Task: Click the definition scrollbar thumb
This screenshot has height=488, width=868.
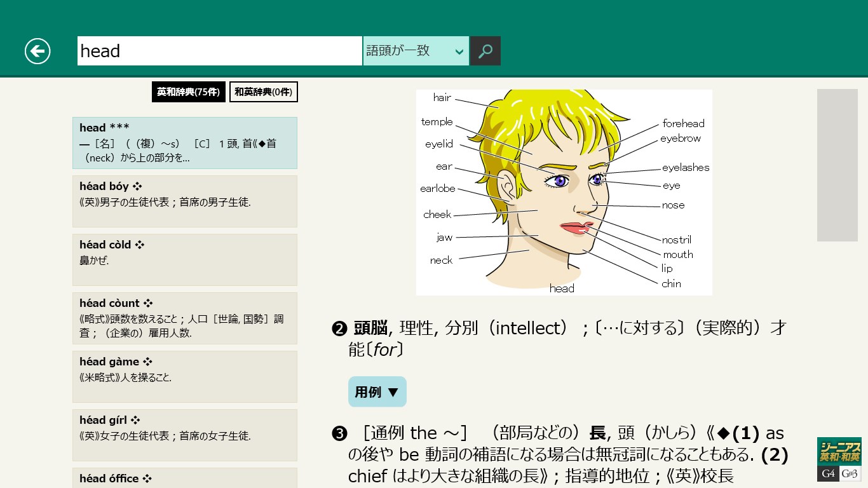Action: click(x=837, y=165)
